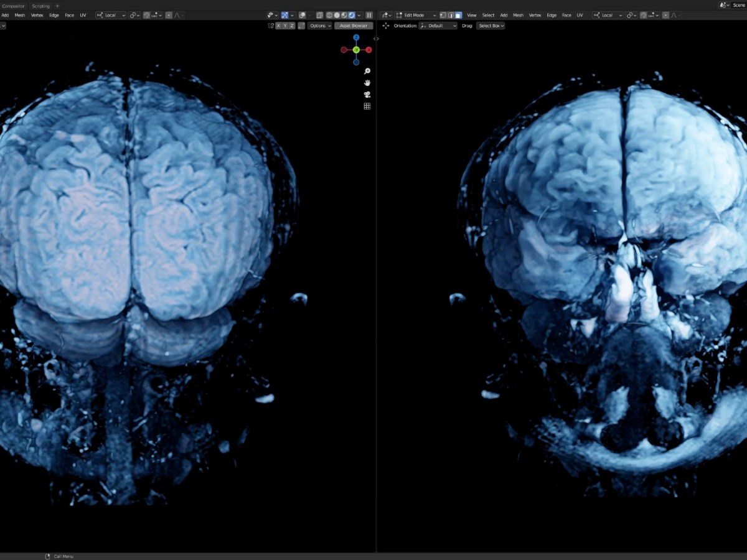Switch to the Scripting tab
The image size is (747, 560).
[x=41, y=6]
